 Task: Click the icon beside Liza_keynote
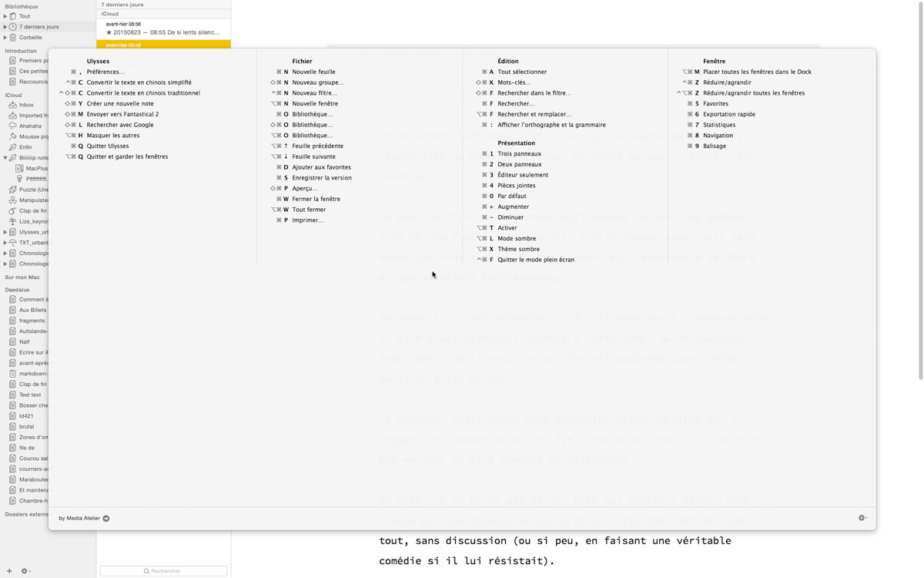(x=13, y=221)
